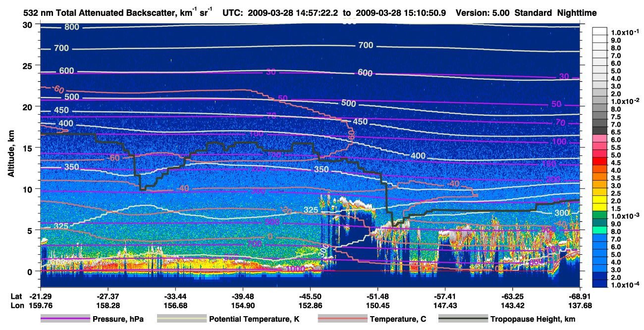Click the red colorbar swatch beside 4.5

point(600,161)
